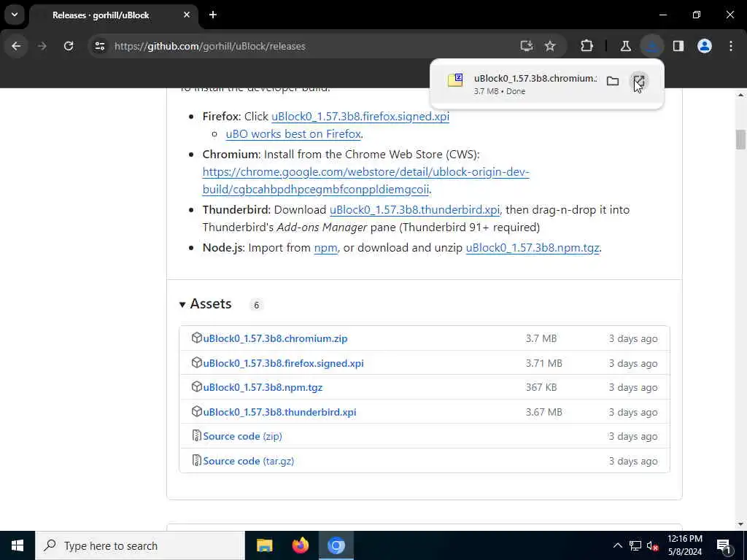Open Firefox from the taskbar
The height and width of the screenshot is (560, 747).
[300, 545]
